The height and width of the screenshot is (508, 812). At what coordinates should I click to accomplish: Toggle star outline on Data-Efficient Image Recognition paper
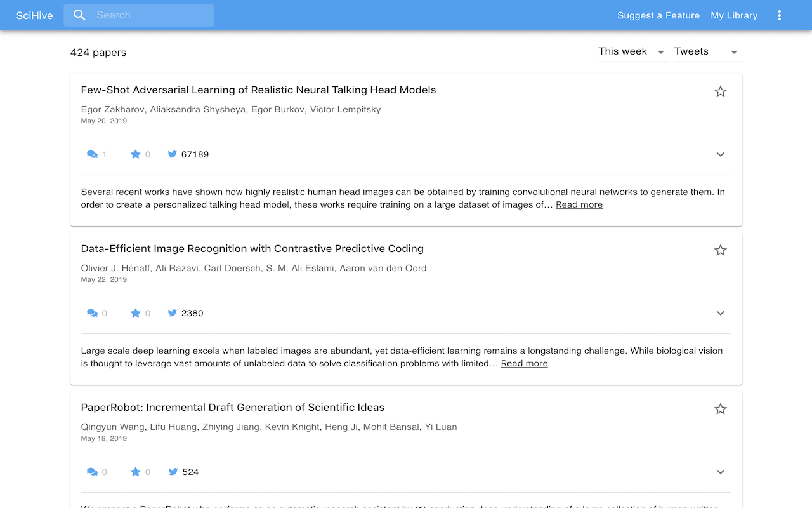tap(720, 250)
